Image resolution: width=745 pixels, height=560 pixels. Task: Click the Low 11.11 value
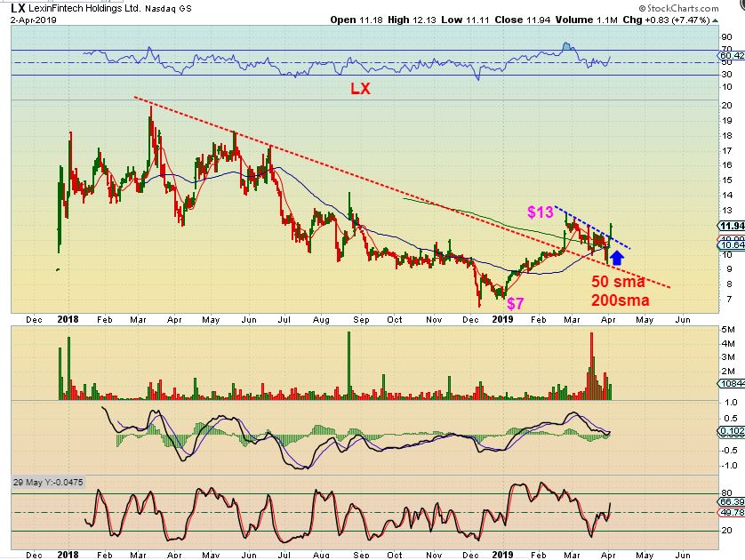click(465, 20)
